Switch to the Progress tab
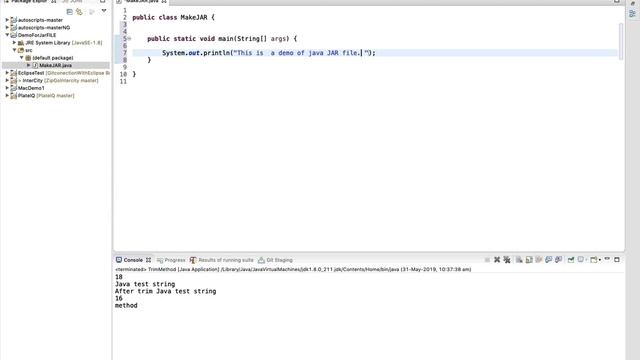The height and width of the screenshot is (360, 640). [171, 260]
